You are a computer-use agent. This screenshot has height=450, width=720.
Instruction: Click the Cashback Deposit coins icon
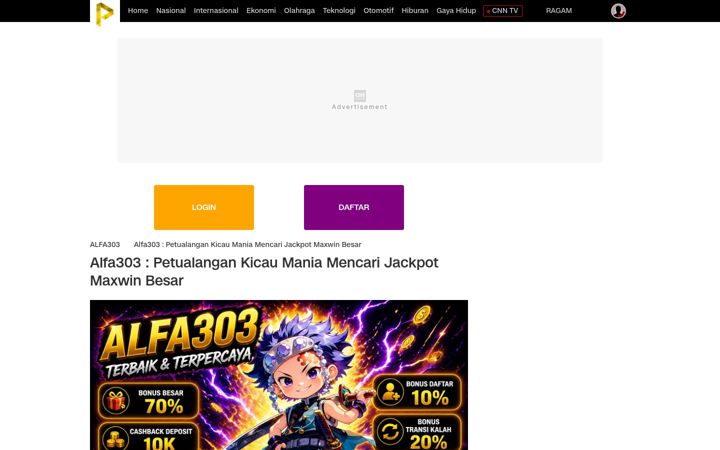(115, 438)
